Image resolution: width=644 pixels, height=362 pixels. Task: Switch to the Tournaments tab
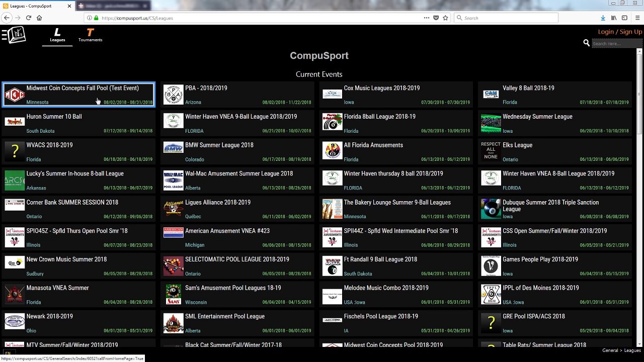(91, 35)
